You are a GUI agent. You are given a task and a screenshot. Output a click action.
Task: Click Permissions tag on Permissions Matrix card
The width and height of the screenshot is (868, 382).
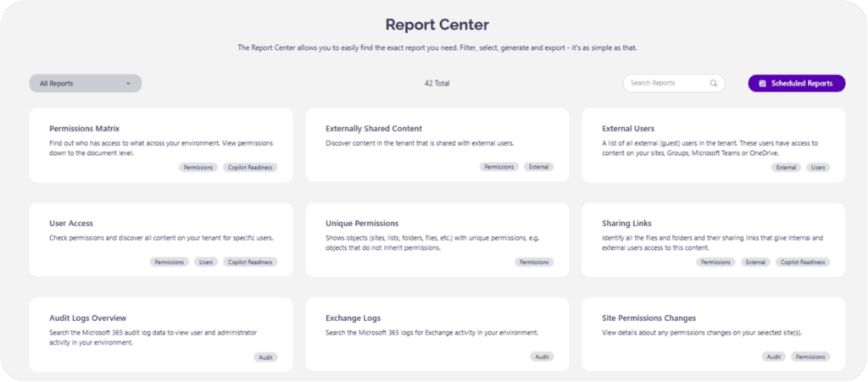click(x=198, y=168)
